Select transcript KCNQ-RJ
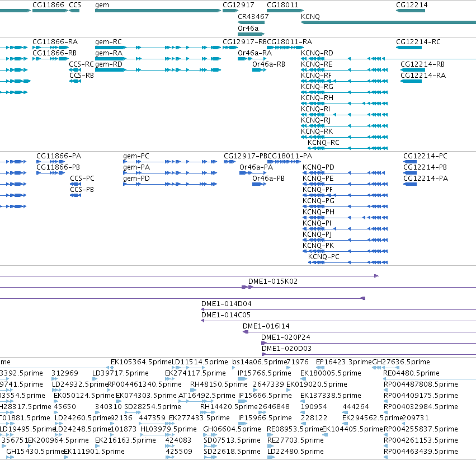This screenshot has width=476, height=460. click(344, 126)
